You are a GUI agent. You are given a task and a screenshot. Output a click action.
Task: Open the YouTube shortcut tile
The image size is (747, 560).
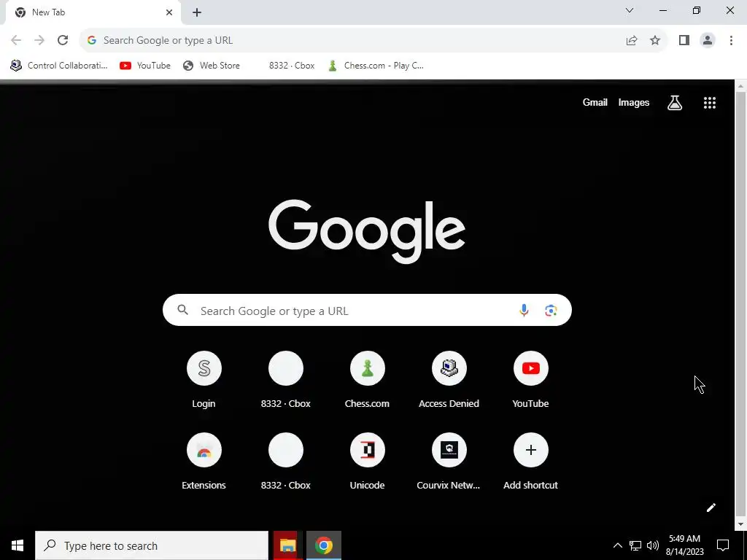point(531,379)
